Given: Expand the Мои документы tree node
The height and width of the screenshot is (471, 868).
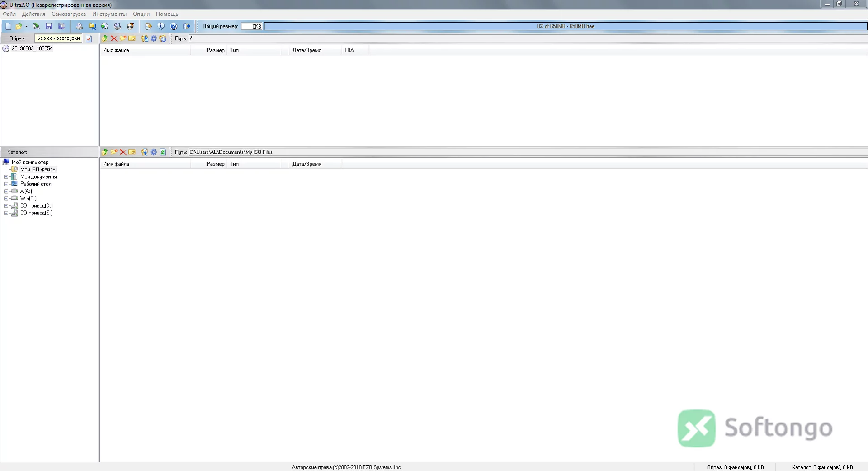Looking at the screenshot, I should [x=6, y=177].
